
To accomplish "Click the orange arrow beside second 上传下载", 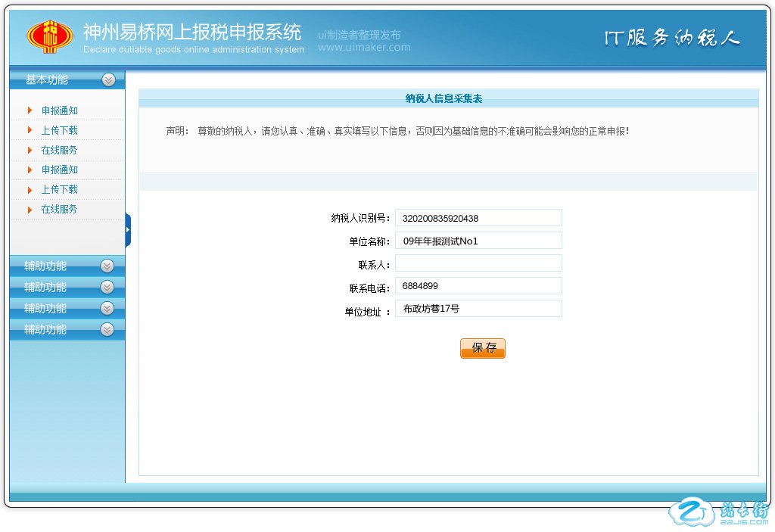I will point(30,189).
